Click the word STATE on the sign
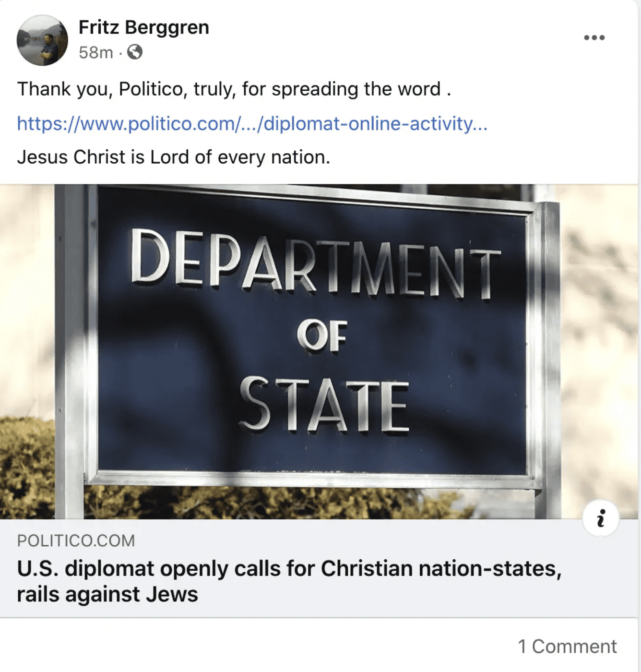The height and width of the screenshot is (672, 641). click(x=324, y=404)
